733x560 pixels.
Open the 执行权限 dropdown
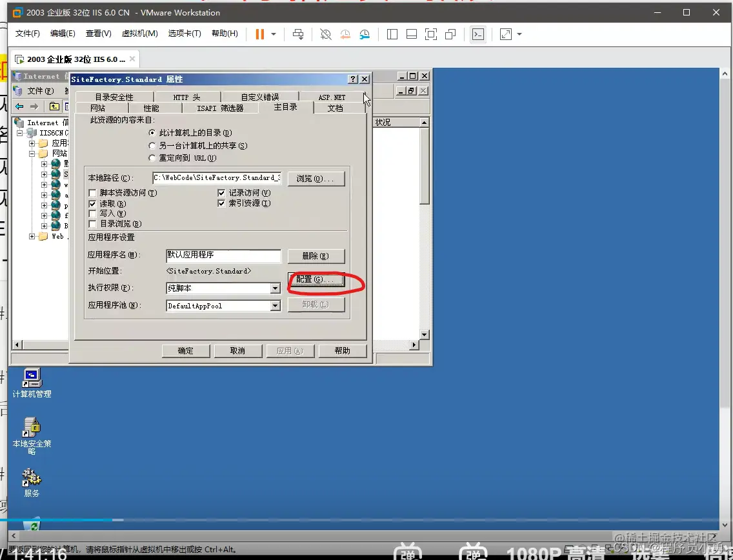click(x=276, y=288)
